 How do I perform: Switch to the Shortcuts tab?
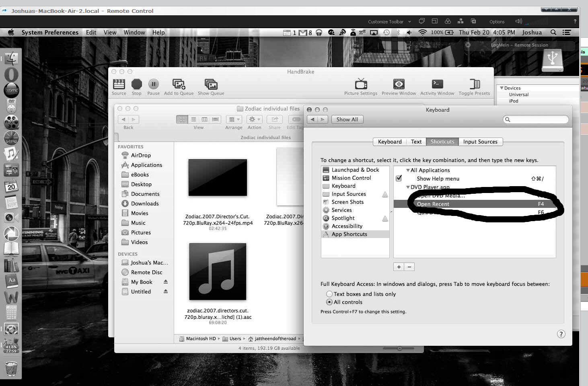point(442,142)
